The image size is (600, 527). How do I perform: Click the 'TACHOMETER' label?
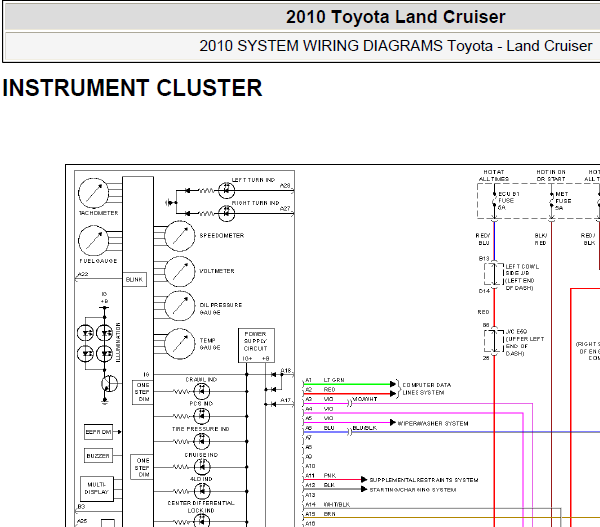(x=98, y=213)
